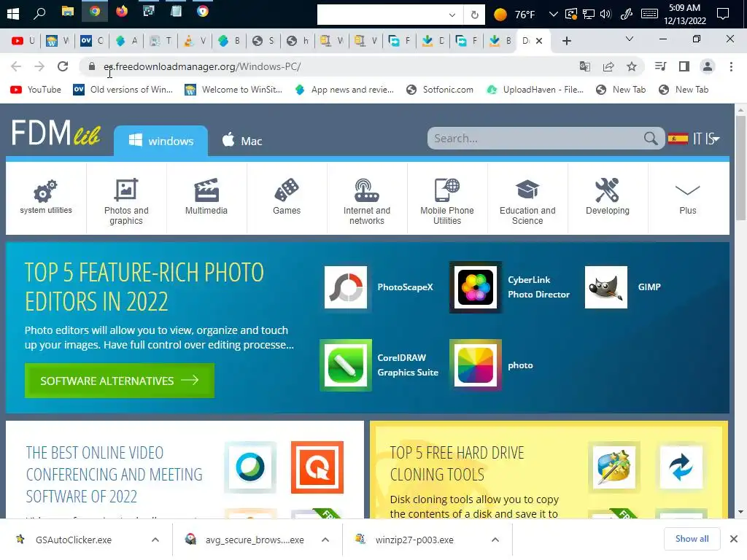Open the system utilities category
Screen dimensions: 747x560
click(46, 198)
